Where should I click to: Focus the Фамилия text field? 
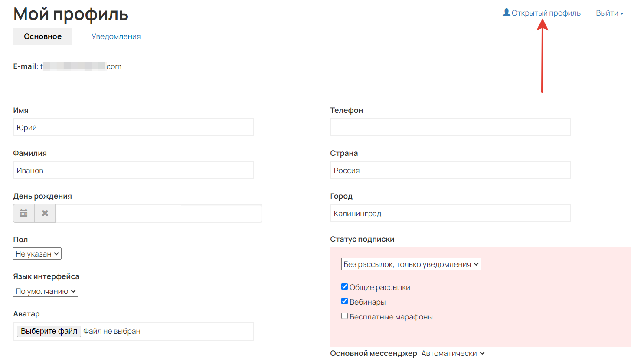point(133,171)
